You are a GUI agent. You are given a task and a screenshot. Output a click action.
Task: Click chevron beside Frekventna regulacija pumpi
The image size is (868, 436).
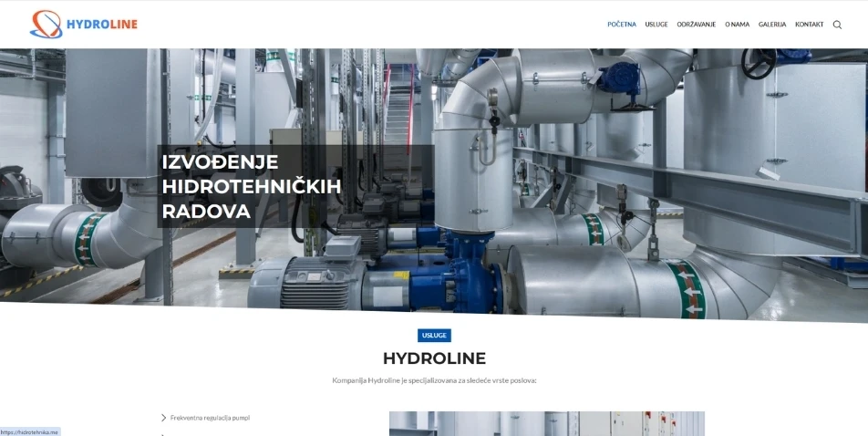(x=163, y=418)
